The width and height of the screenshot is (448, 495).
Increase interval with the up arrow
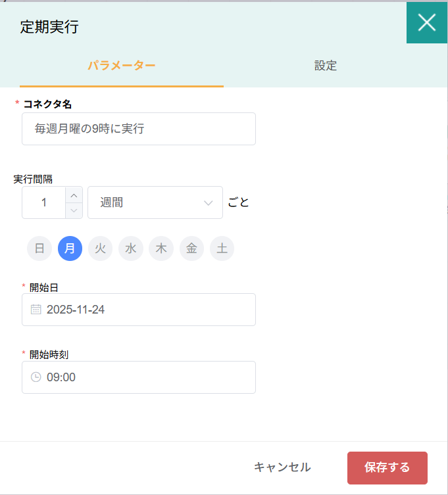[x=74, y=195]
